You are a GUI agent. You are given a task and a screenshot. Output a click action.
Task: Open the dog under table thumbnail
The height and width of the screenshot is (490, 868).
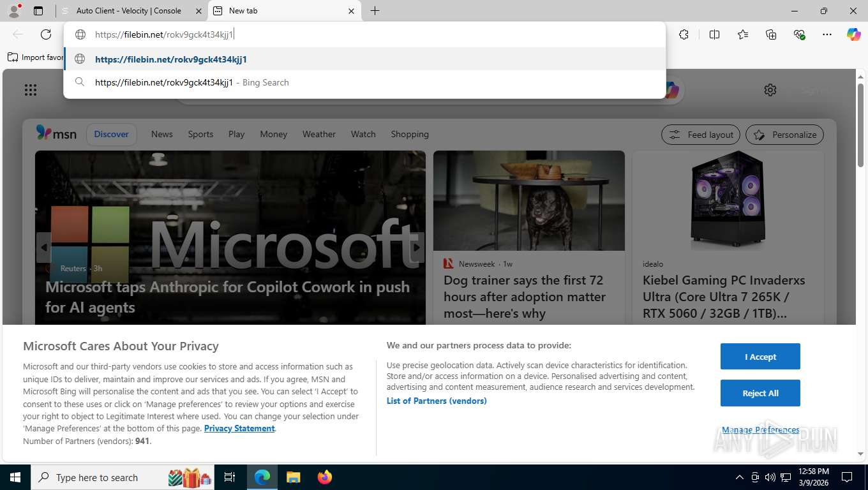529,200
